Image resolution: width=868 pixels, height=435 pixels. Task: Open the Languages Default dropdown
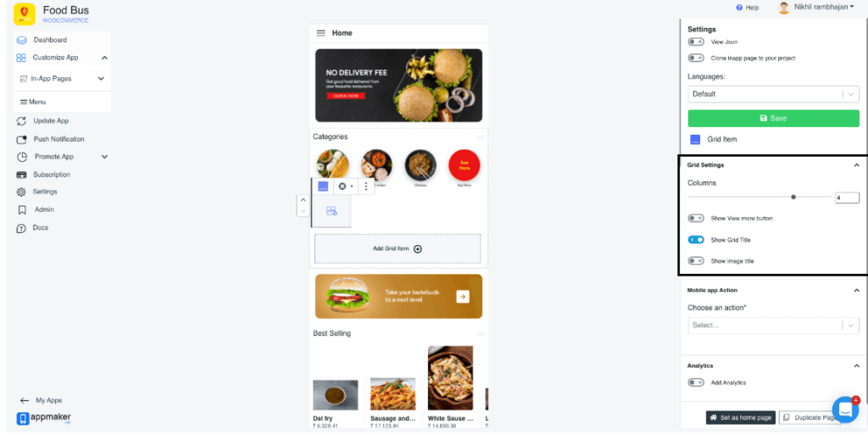pos(773,94)
